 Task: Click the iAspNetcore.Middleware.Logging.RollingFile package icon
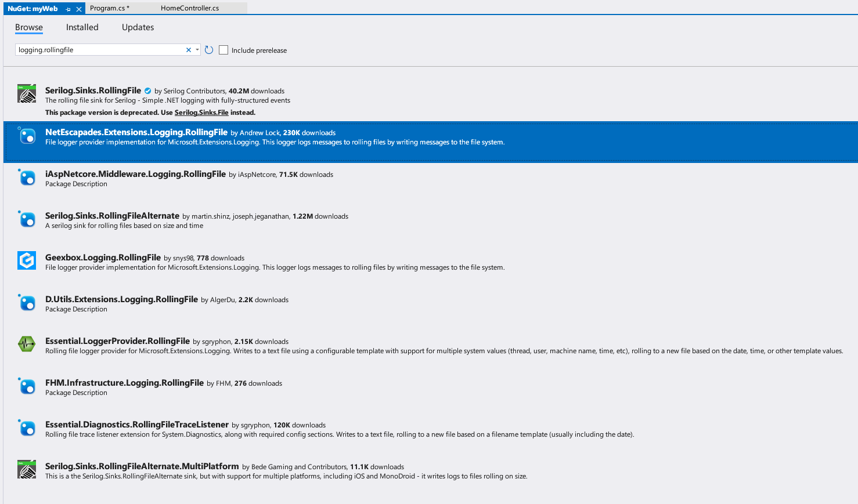(27, 177)
